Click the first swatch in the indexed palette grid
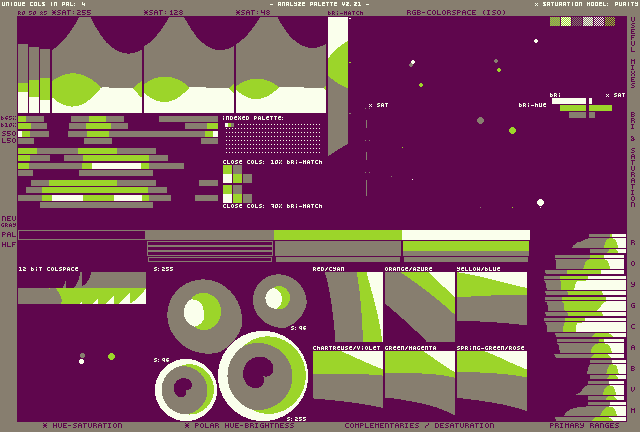The height and width of the screenshot is (432, 640). pyautogui.click(x=226, y=125)
